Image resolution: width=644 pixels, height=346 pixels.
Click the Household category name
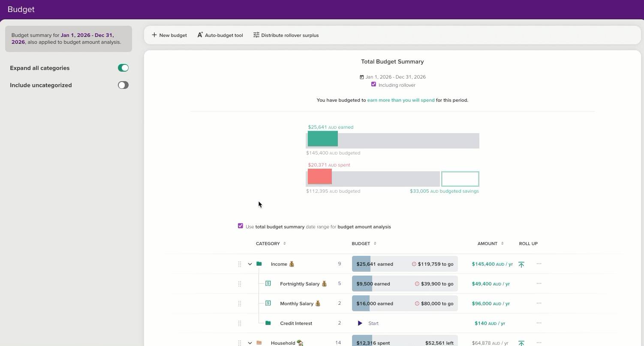(287, 343)
